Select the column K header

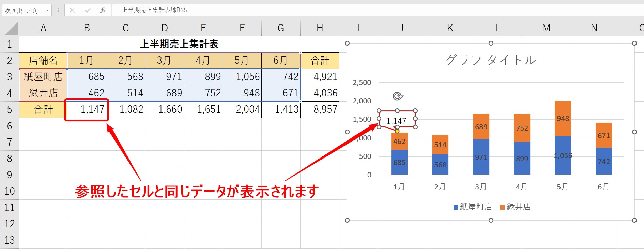(450, 28)
